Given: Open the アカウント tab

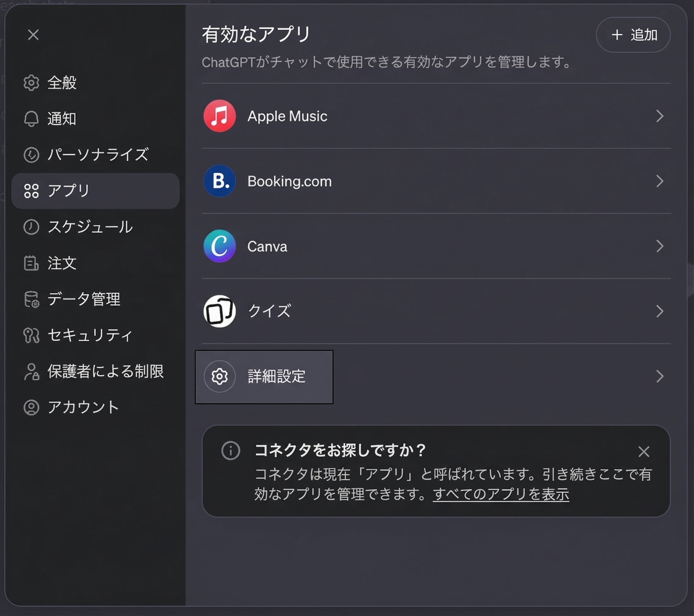Looking at the screenshot, I should (x=95, y=407).
